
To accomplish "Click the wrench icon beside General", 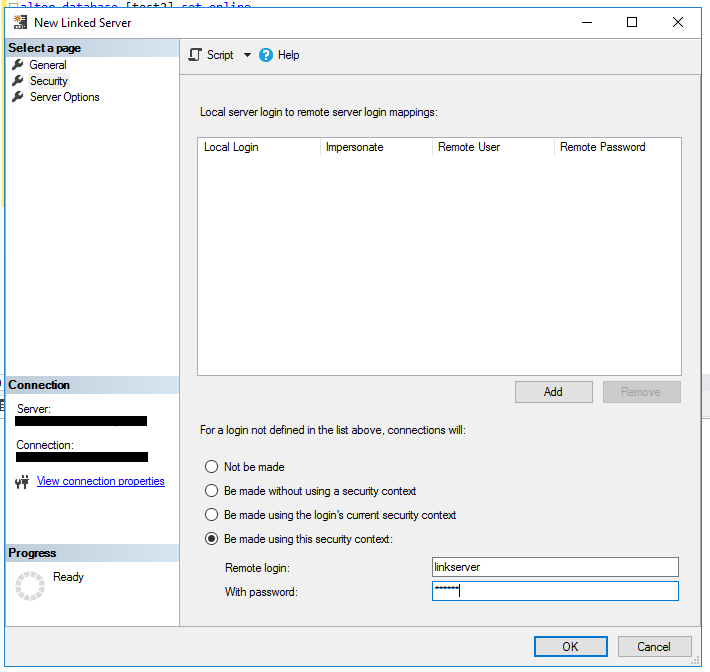I will point(18,65).
